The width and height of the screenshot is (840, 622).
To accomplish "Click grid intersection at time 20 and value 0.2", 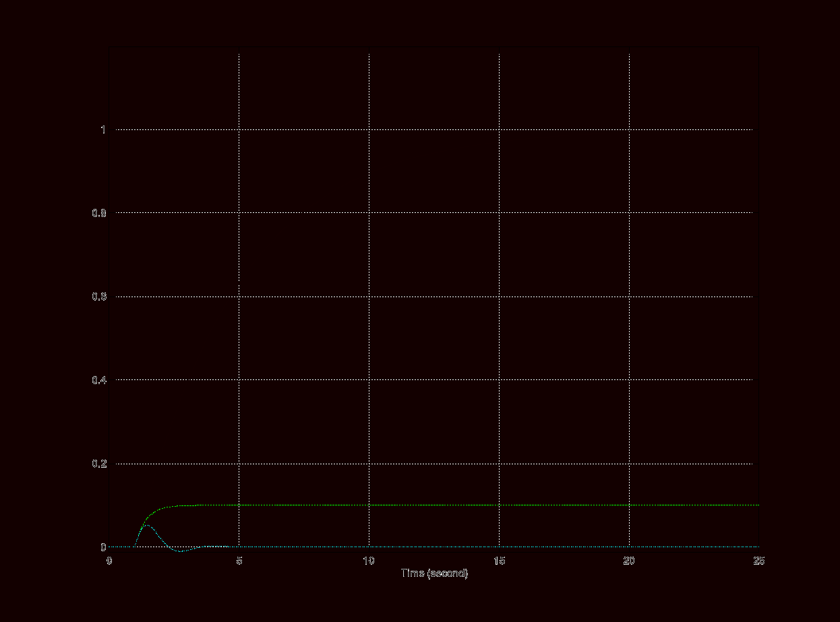I will pyautogui.click(x=629, y=464).
